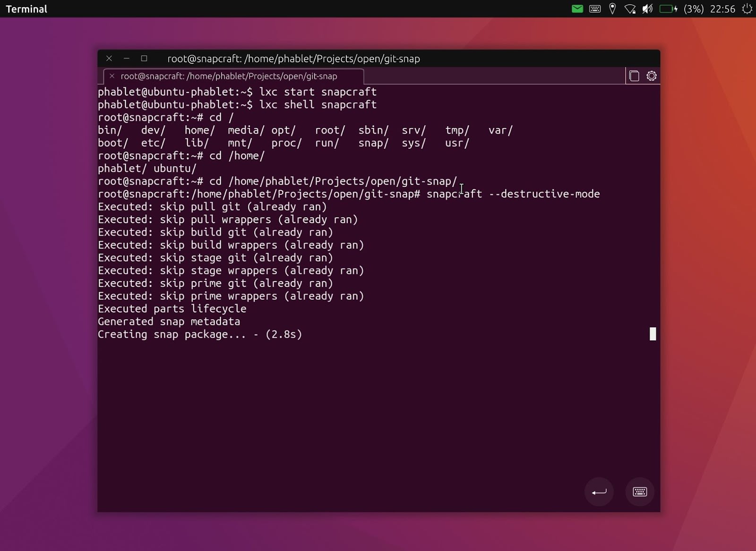Open the terminal tabs overview icon
The height and width of the screenshot is (551, 756).
pos(634,76)
